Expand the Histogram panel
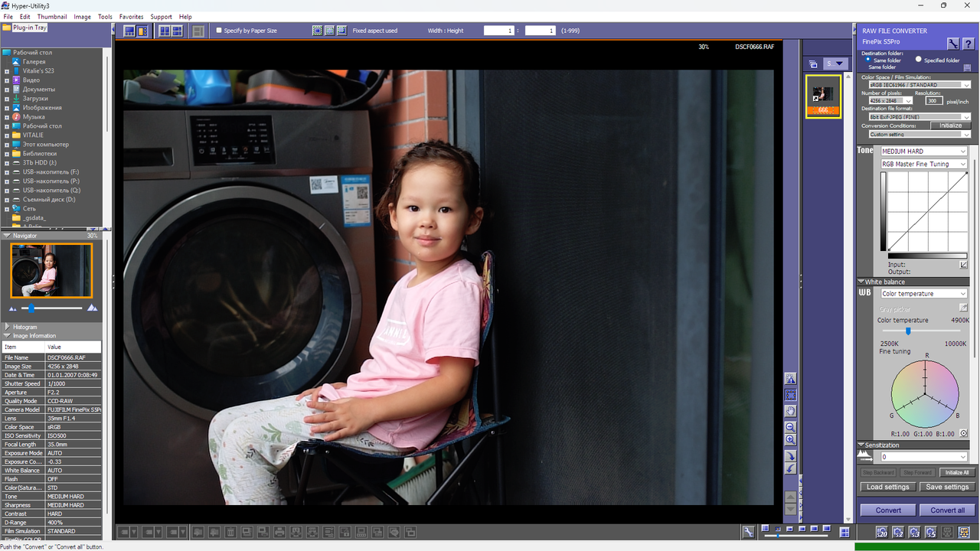980x551 pixels. 7,327
